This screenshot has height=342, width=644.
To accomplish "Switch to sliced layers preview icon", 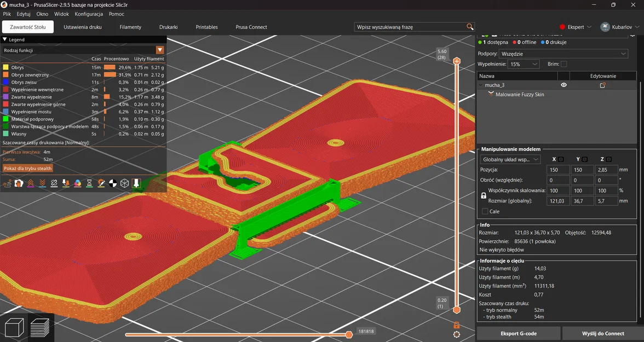I will 40,328.
